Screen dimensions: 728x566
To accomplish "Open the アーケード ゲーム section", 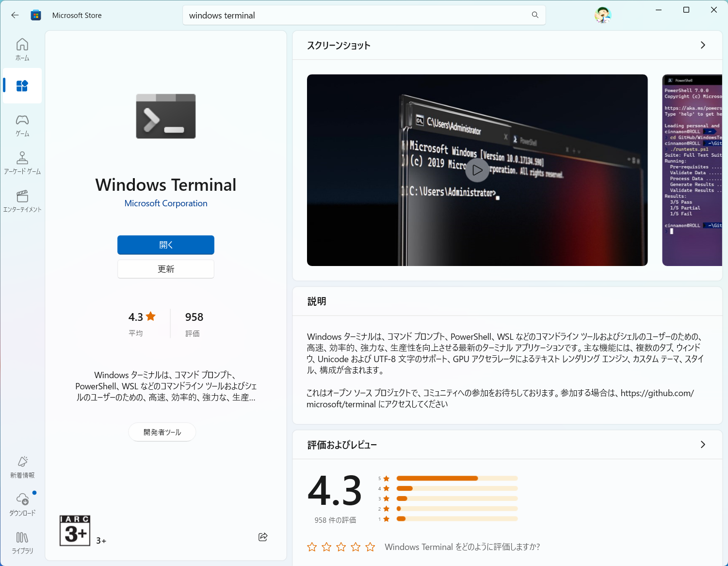I will (x=22, y=163).
